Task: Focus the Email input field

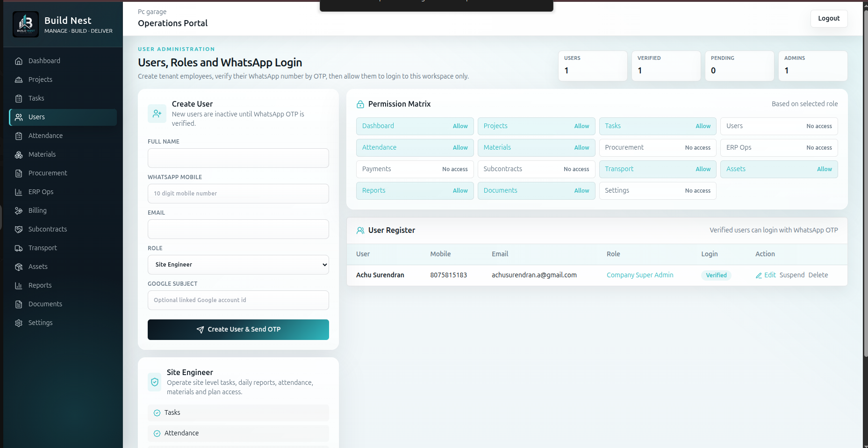Action: (238, 229)
